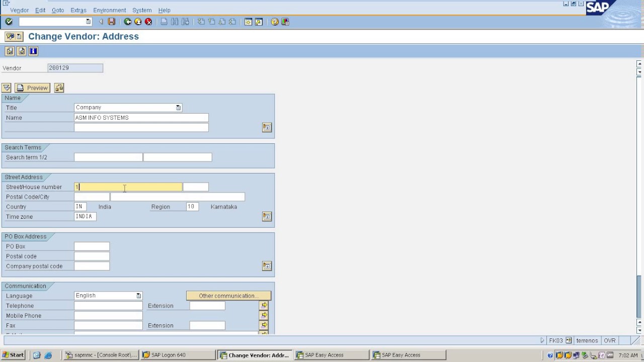This screenshot has height=362, width=644.
Task: Click in the Name input field
Action: [x=141, y=118]
